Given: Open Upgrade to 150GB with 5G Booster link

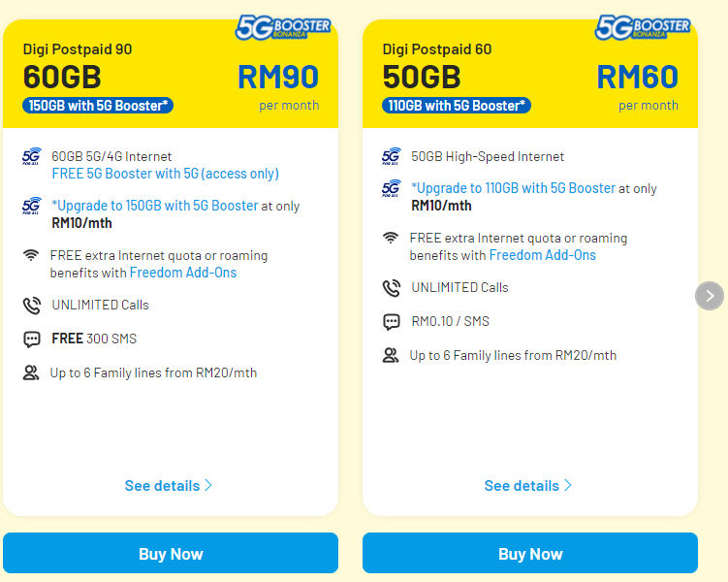Looking at the screenshot, I should click(x=154, y=206).
